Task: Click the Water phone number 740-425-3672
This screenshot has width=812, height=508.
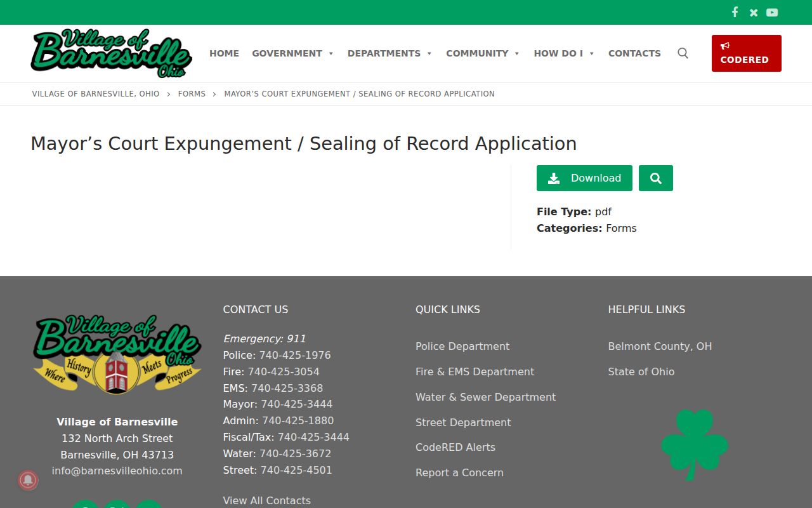Action: tap(296, 453)
